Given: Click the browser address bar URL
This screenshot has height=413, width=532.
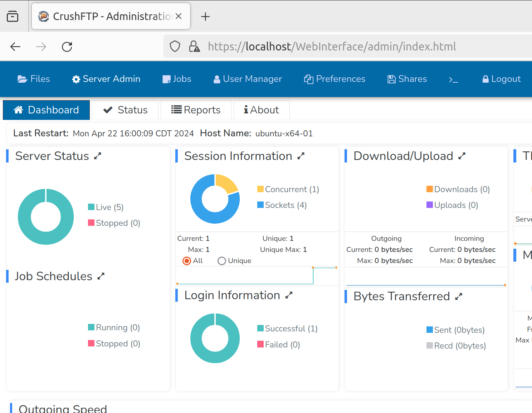Looking at the screenshot, I should click(332, 47).
